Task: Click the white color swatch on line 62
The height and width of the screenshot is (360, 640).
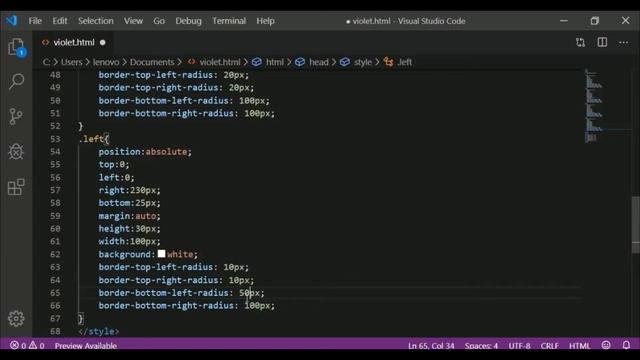Action: 161,254
